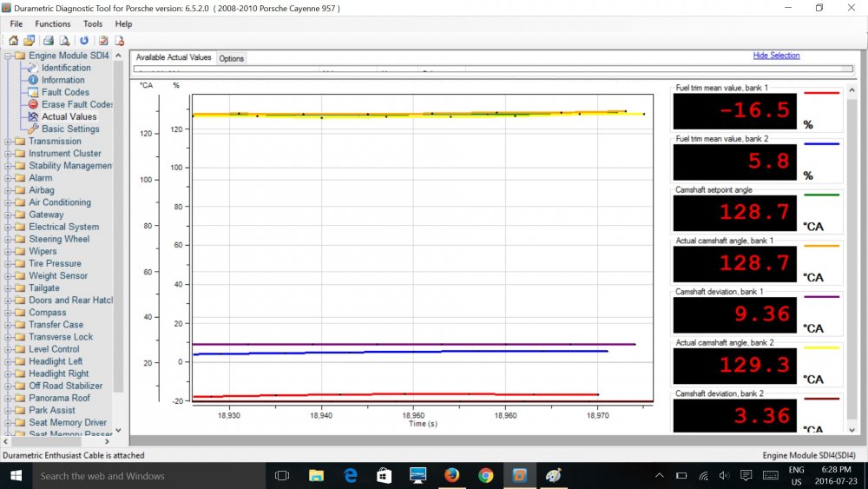The height and width of the screenshot is (489, 868).
Task: Click the blue Refresh arrow icon
Action: pos(84,40)
